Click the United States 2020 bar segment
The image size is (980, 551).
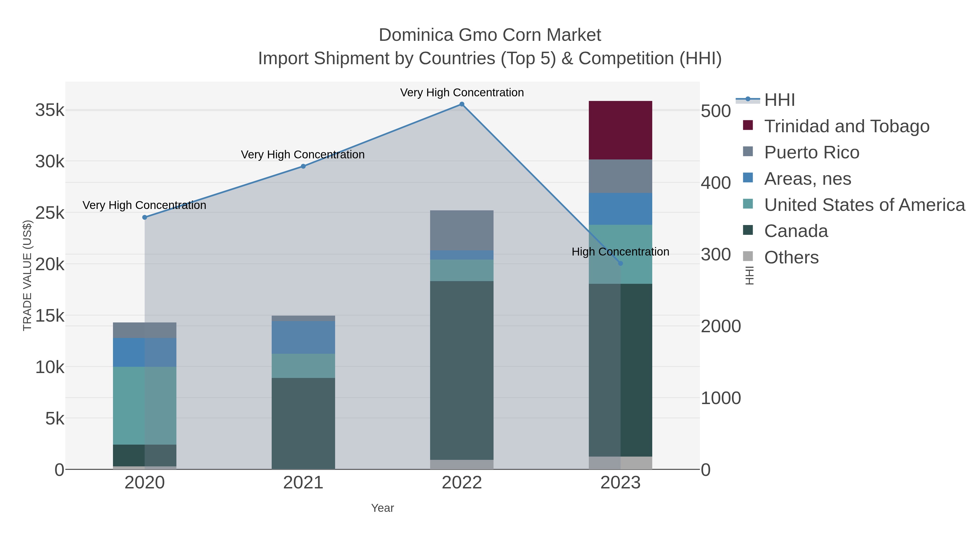point(145,406)
